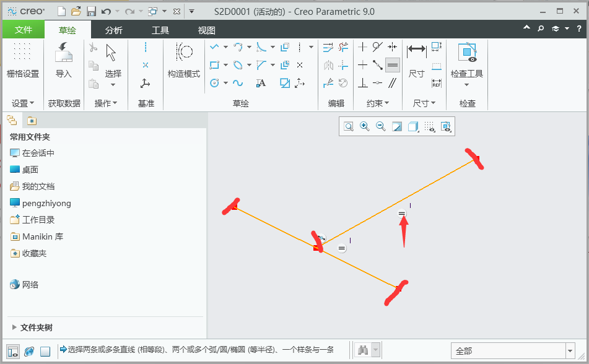589x364 pixels.
Task: Select the Rectangle sketch tool
Action: coord(214,65)
